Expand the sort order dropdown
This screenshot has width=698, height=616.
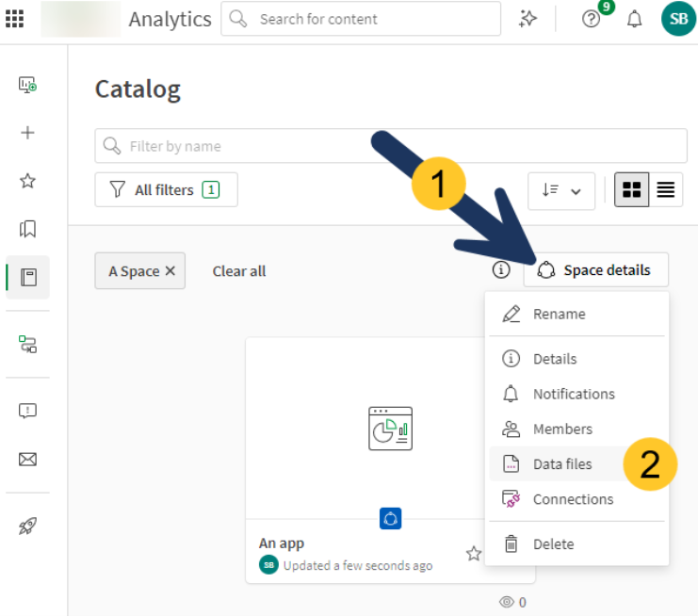point(561,190)
